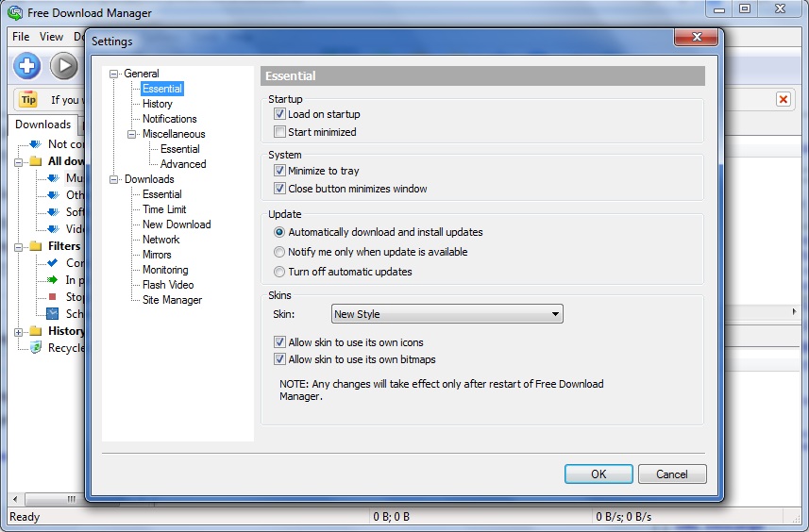Click the Scheduled filter calendar icon

pos(53,313)
